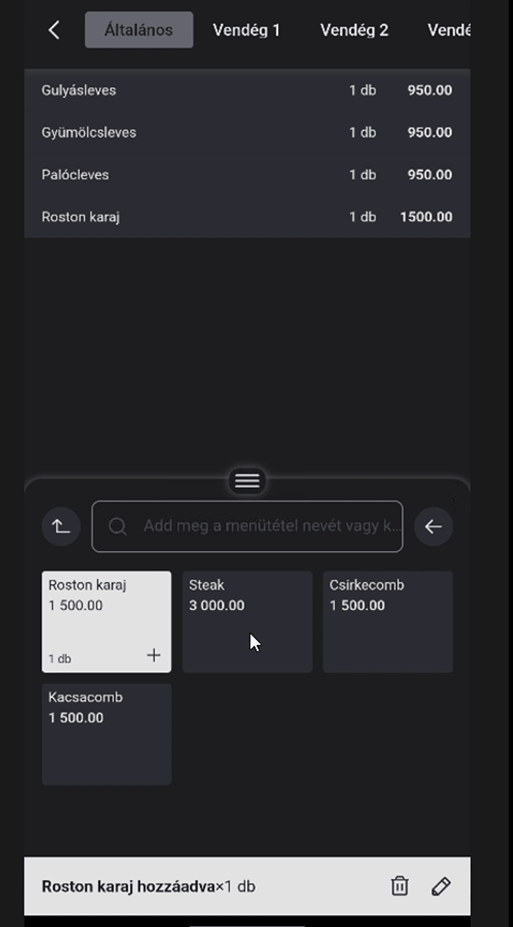Open the Vendég 1 tab
This screenshot has height=927, width=513.
click(x=246, y=30)
